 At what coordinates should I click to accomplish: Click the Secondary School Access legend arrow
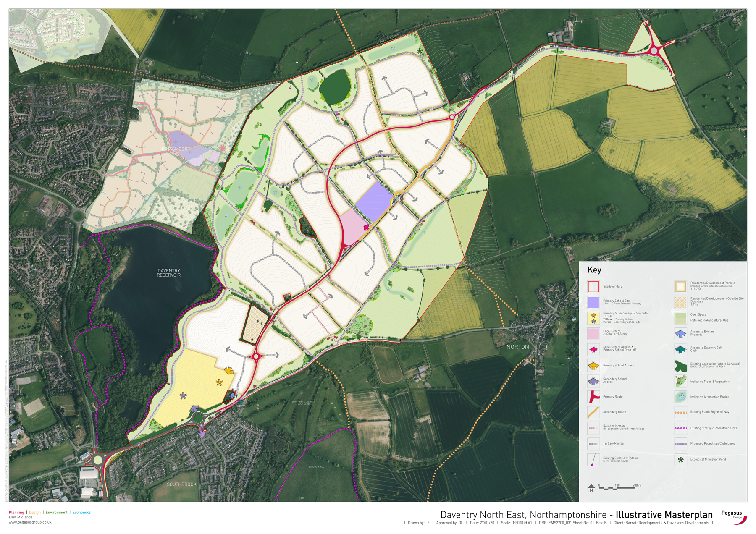coord(593,381)
